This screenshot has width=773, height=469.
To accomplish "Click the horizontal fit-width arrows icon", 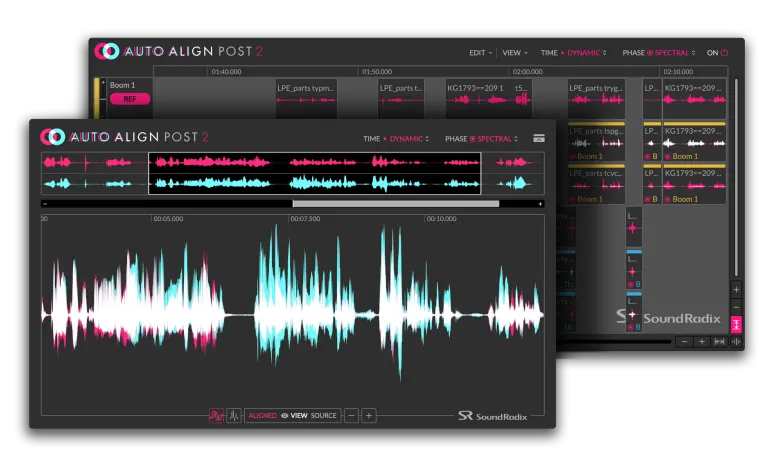I will click(x=719, y=341).
